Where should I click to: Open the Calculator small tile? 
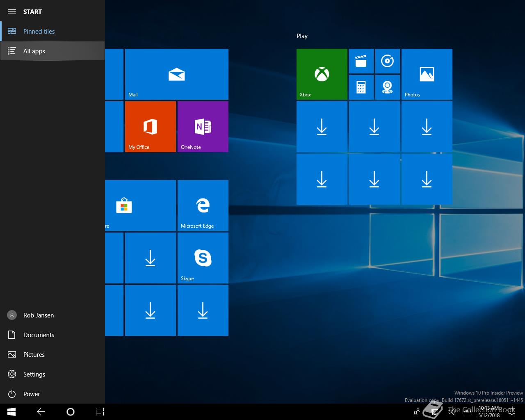361,87
